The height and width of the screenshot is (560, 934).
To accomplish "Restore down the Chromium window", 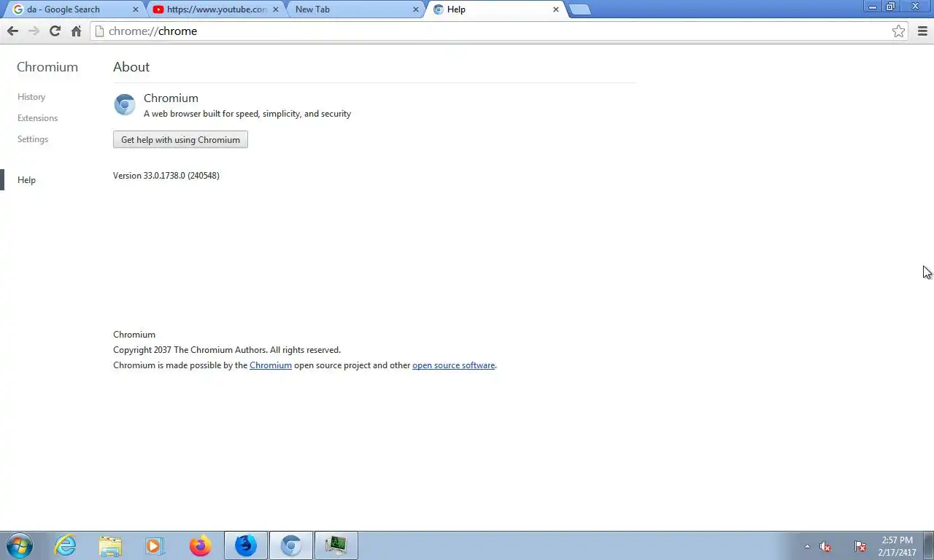I will click(x=891, y=7).
